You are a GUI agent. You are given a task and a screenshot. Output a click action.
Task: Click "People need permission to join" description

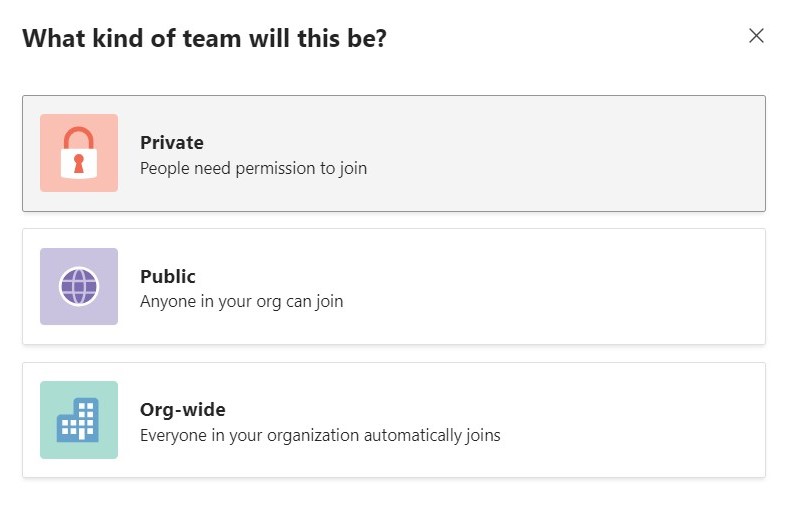(253, 168)
